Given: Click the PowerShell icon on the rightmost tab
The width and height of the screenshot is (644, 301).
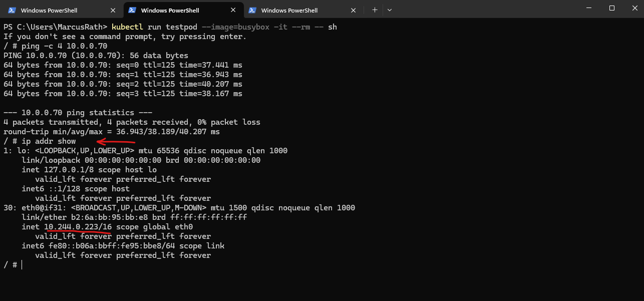Looking at the screenshot, I should point(252,10).
